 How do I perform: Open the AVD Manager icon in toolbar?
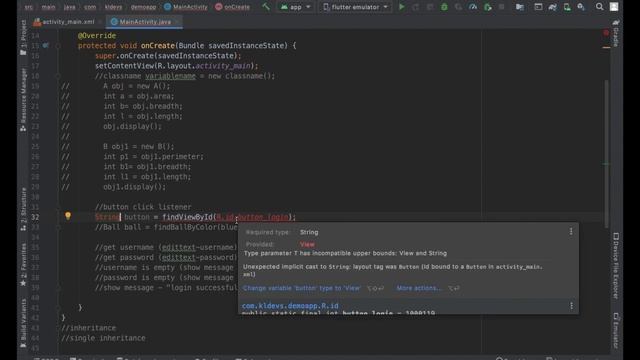pyautogui.click(x=567, y=7)
